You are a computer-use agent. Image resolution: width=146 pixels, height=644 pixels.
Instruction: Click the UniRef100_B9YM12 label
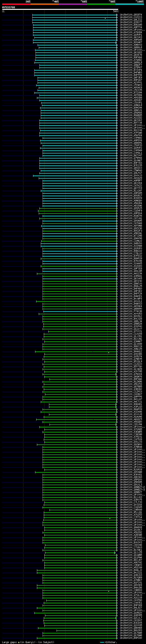click(131, 316)
